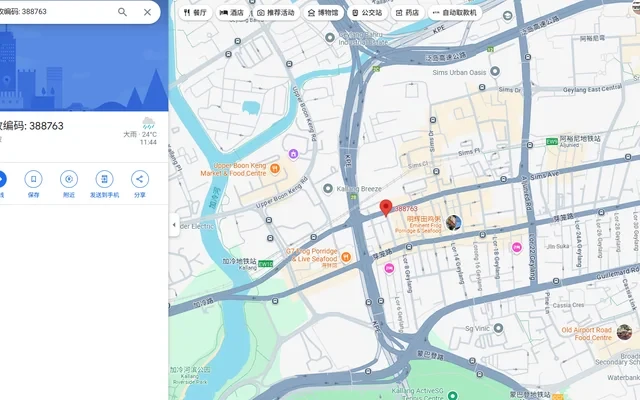Screen dimensions: 640x400
Task: Click the weather info showing 24°C
Action: click(140, 131)
